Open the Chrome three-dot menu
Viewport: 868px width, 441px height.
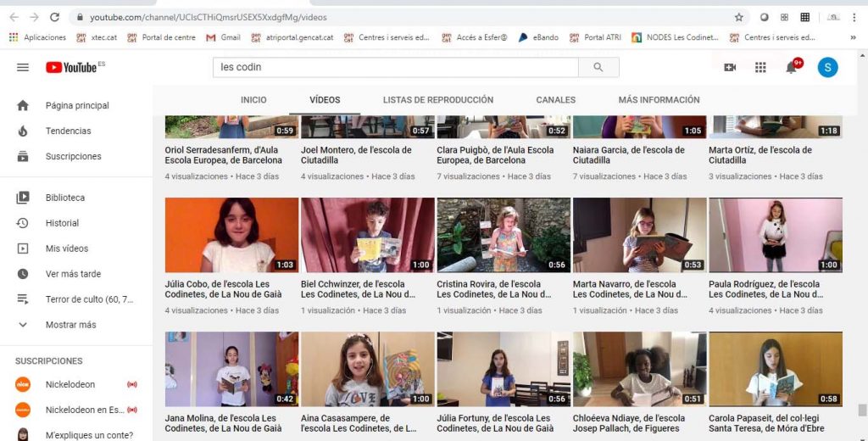coord(854,17)
